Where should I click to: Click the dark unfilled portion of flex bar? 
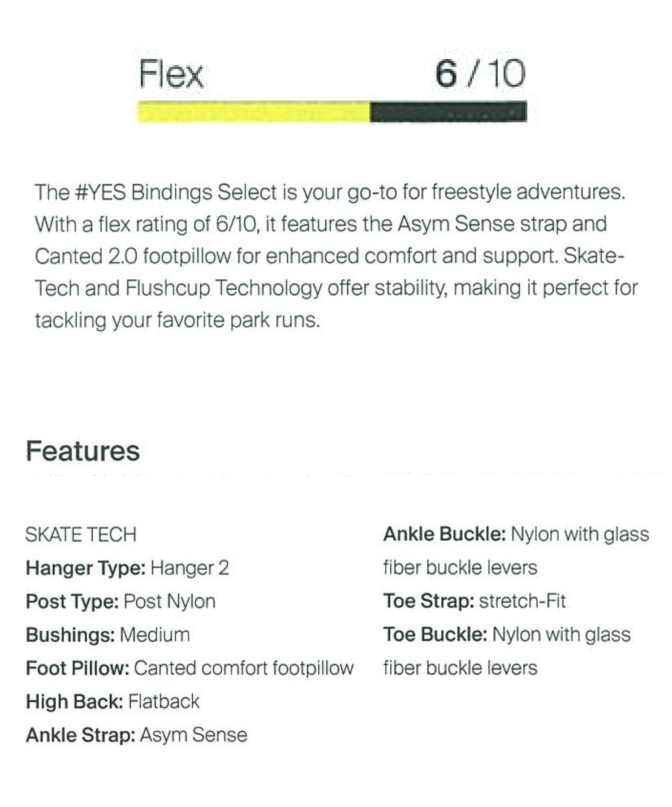point(448,112)
